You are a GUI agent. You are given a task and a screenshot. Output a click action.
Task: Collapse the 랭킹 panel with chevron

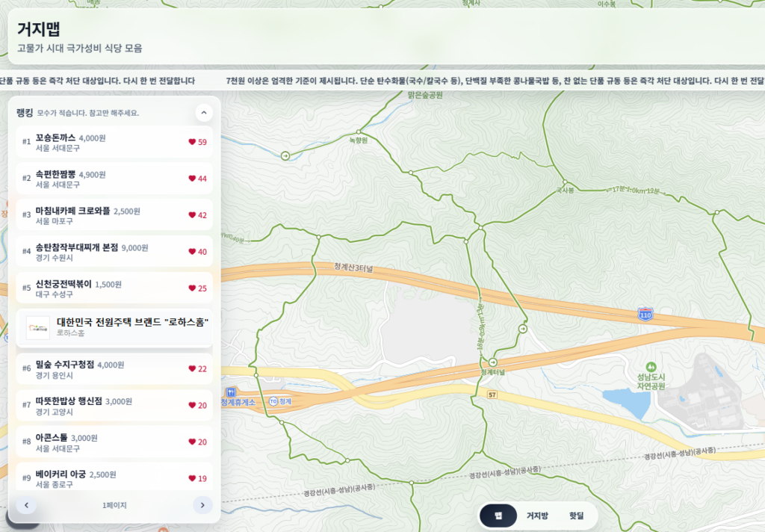click(204, 113)
